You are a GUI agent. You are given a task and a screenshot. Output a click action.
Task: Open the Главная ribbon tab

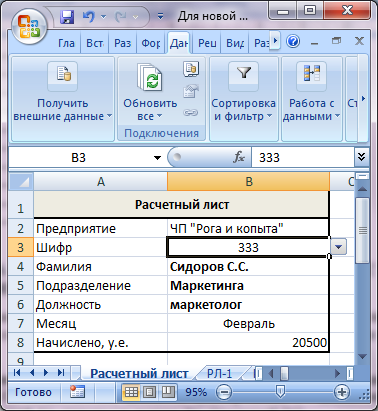66,43
